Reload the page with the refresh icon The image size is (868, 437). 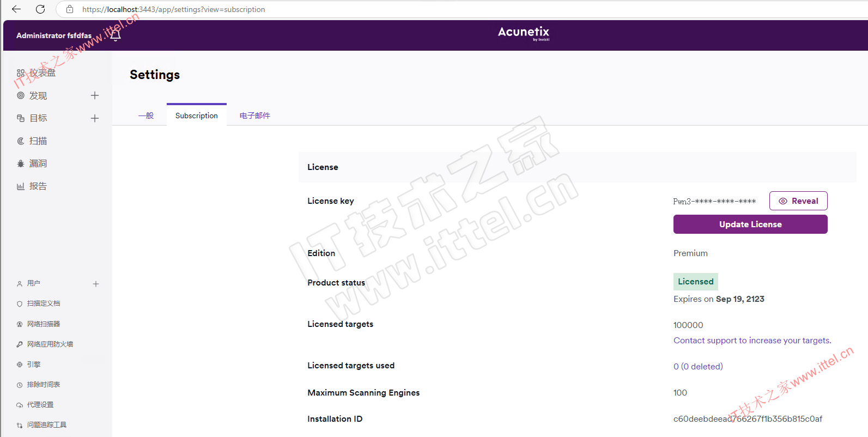pos(40,9)
